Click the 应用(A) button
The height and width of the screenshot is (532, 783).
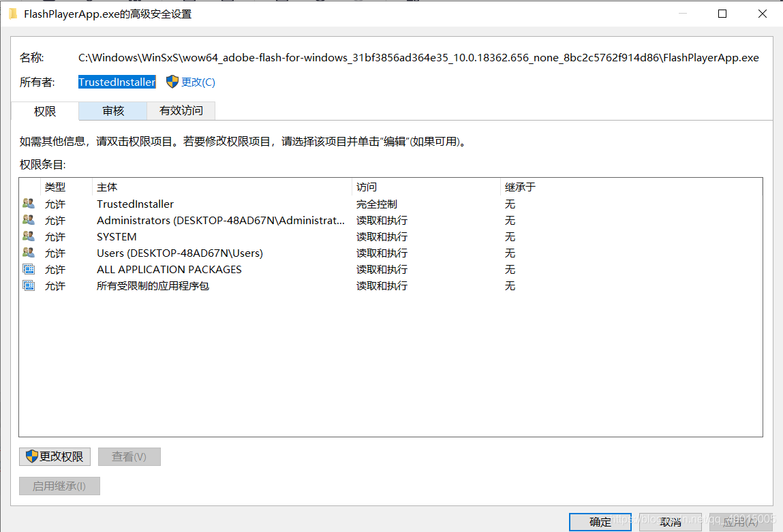pos(740,522)
